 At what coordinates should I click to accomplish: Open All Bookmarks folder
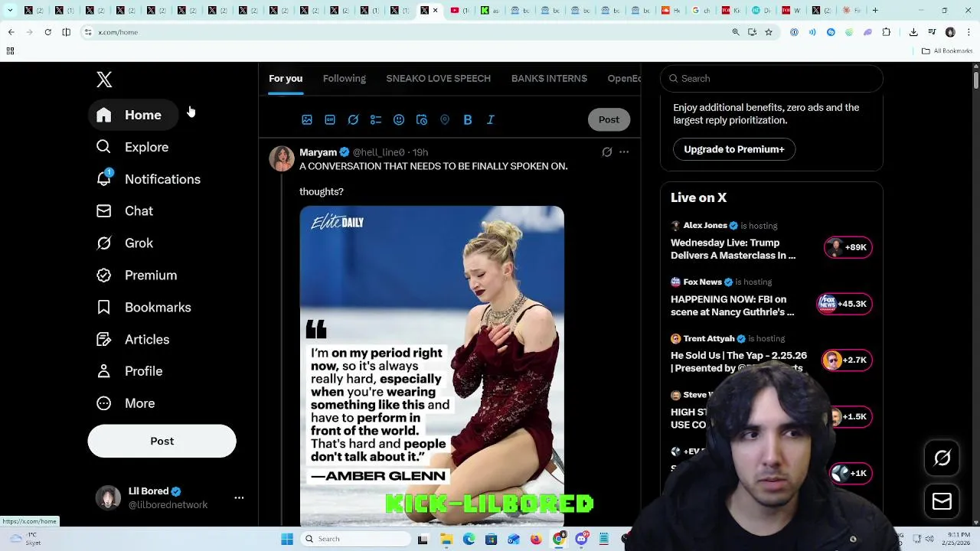click(947, 51)
